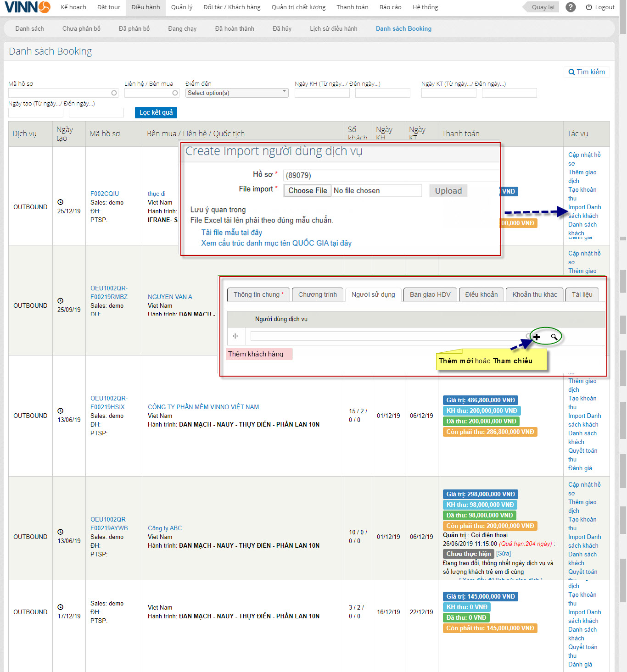Click the Tải file mẫu tại đây link
627x672 pixels.
coord(232,233)
